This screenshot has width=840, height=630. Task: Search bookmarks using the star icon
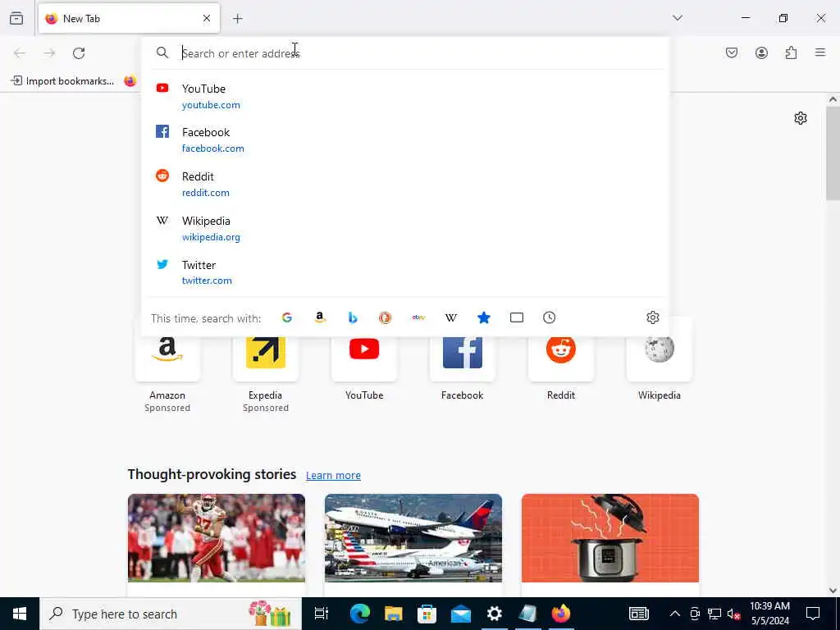coord(484,317)
